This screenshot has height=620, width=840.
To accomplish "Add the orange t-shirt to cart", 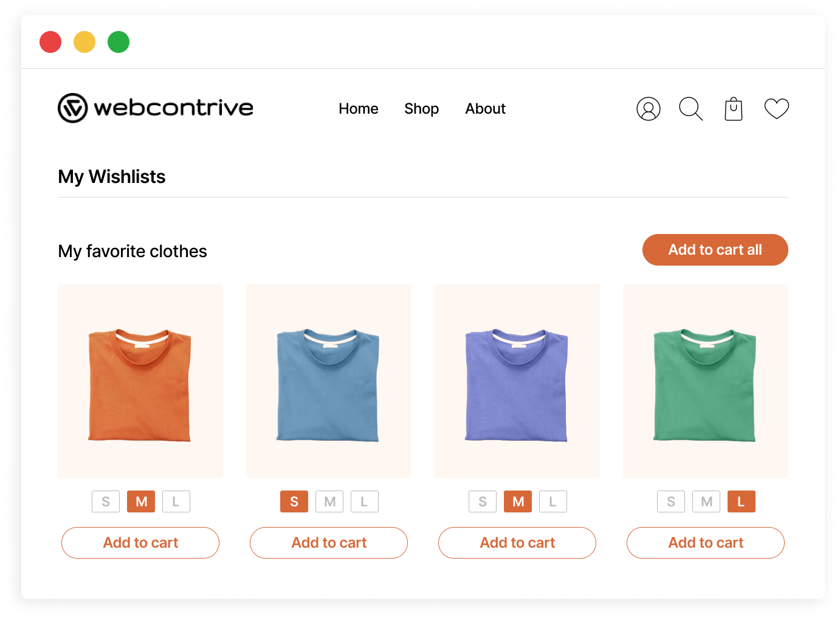I will (x=140, y=542).
